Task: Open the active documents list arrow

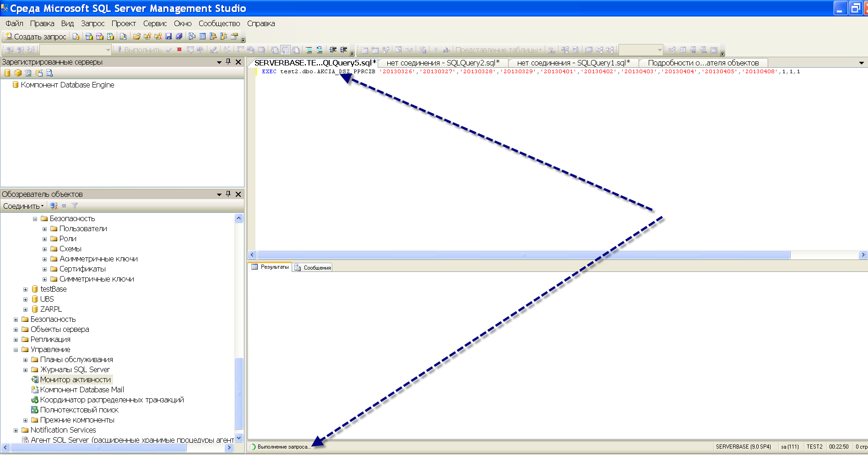Action: (861, 63)
